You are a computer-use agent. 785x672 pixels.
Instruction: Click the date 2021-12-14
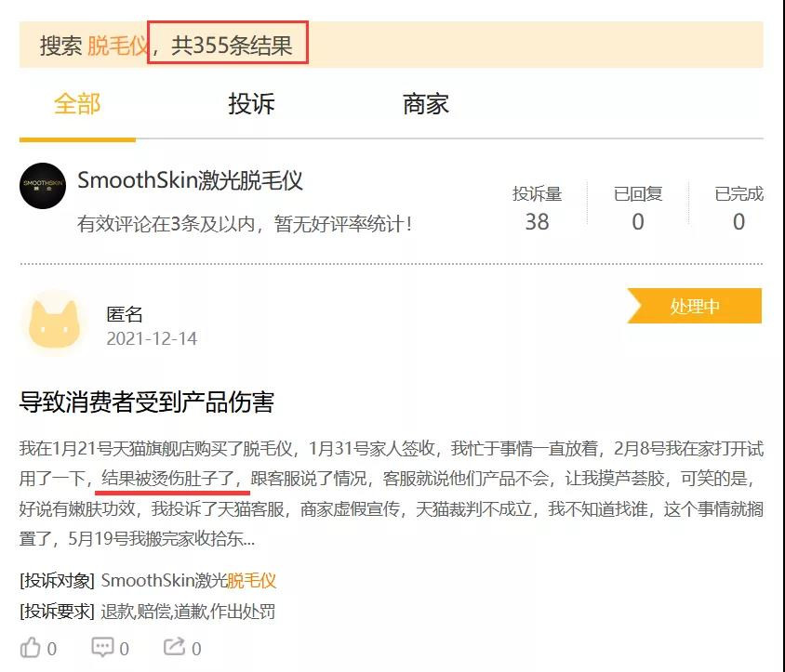[x=152, y=338]
